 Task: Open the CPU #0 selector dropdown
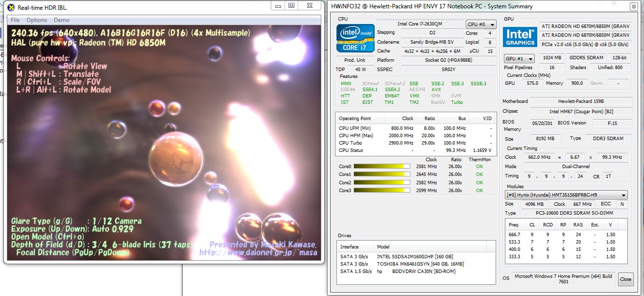480,24
